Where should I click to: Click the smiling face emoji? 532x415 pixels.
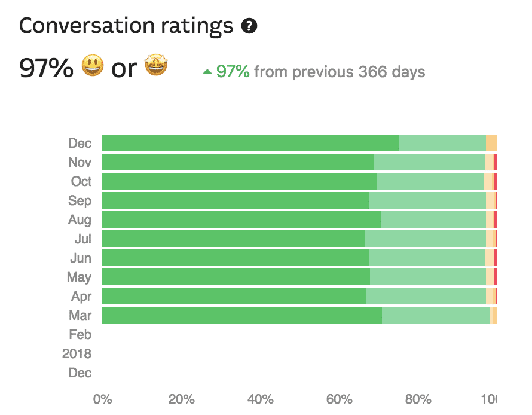point(92,67)
